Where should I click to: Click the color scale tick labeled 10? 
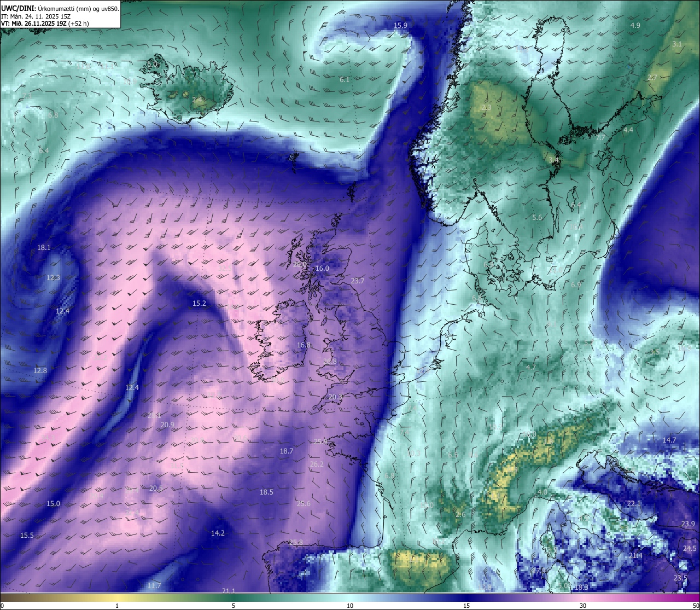click(350, 606)
